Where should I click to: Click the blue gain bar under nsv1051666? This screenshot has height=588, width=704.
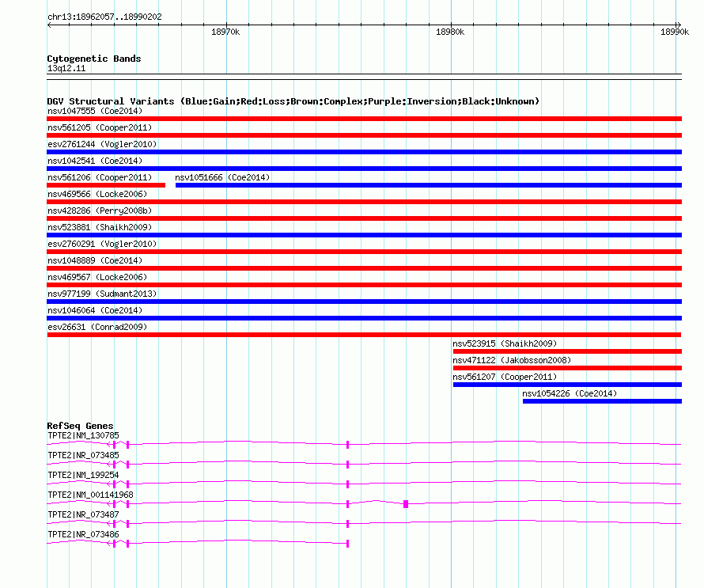428,185
